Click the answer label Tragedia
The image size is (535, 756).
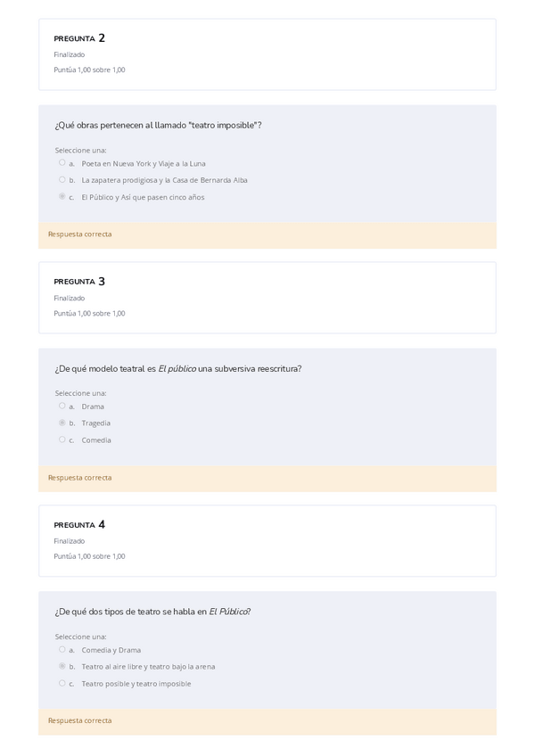click(96, 423)
